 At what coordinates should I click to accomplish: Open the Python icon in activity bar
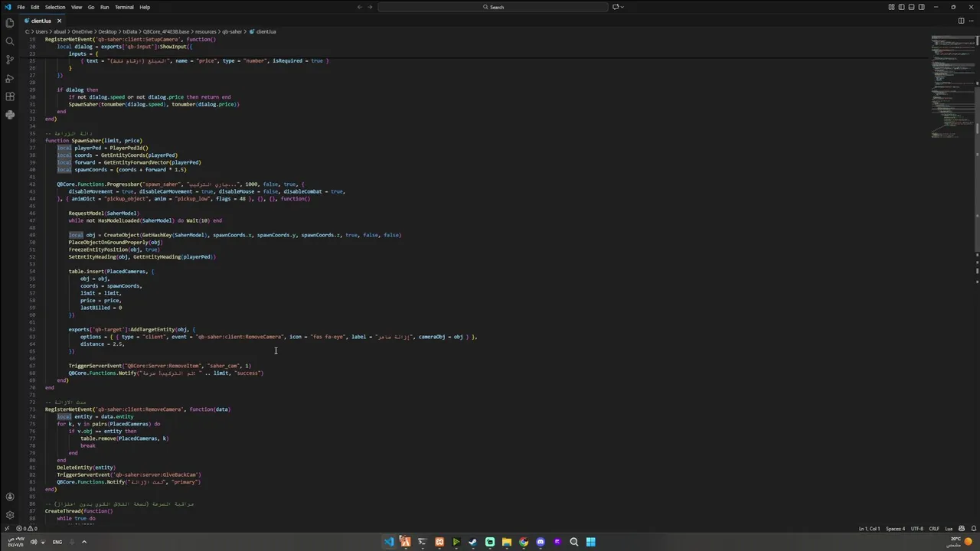point(9,115)
